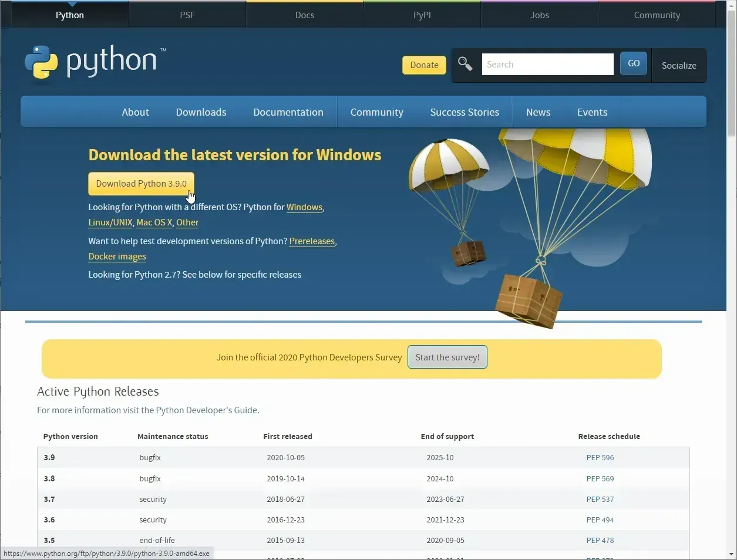Click the search magnifier icon
This screenshot has height=560, width=737.
pos(465,64)
